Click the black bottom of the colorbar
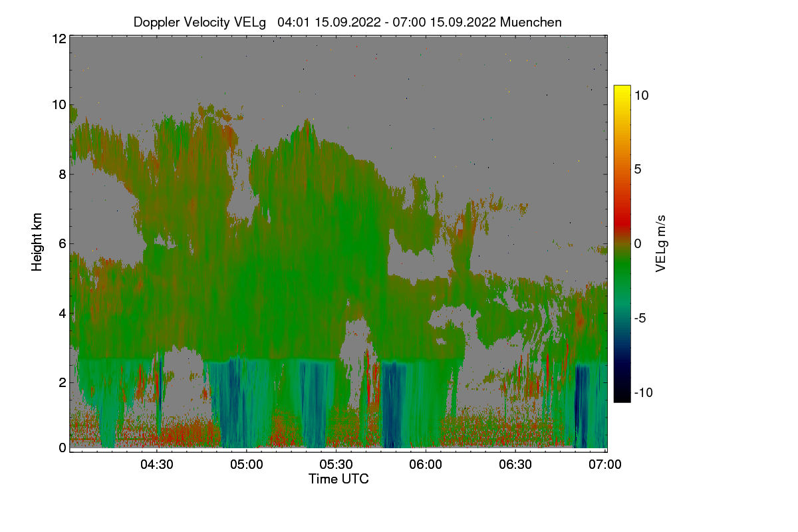 pyautogui.click(x=622, y=396)
